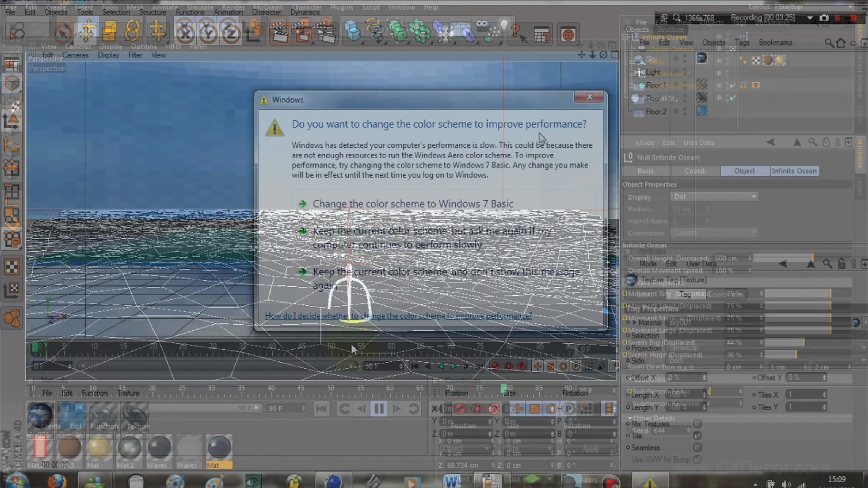The image size is (868, 488).
Task: Adjust the Swells Huge (Displaced) slider
Action: point(807,355)
